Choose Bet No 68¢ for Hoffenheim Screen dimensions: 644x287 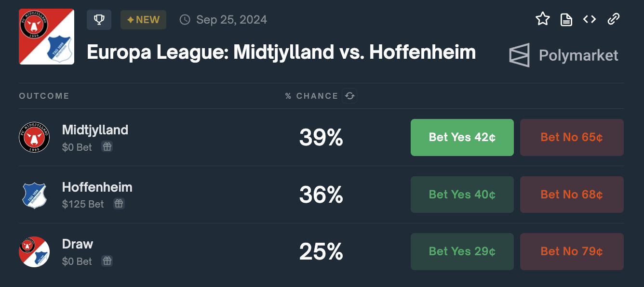[x=572, y=195]
